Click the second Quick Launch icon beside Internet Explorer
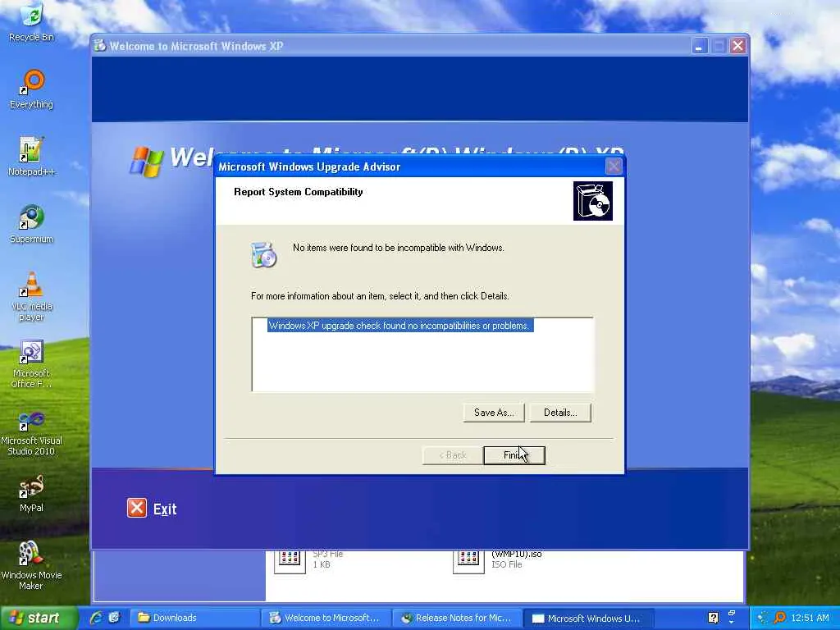Viewport: 840px width, 630px height. pyautogui.click(x=114, y=618)
